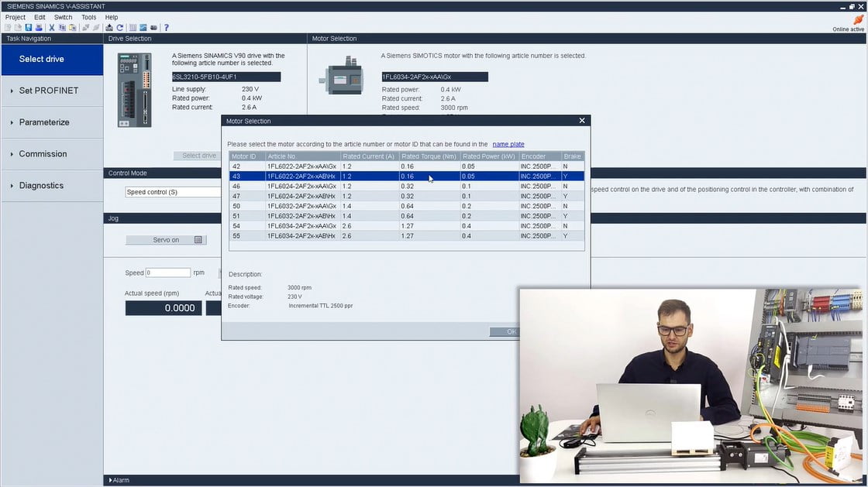Expand the Parameterize navigation item
868x487 pixels.
point(52,122)
